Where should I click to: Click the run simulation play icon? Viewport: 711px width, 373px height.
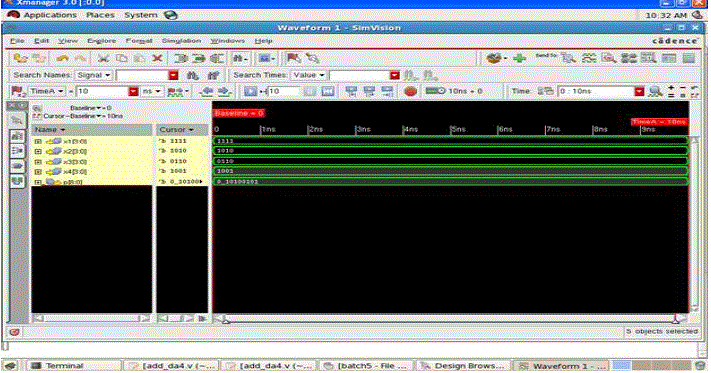[250, 92]
